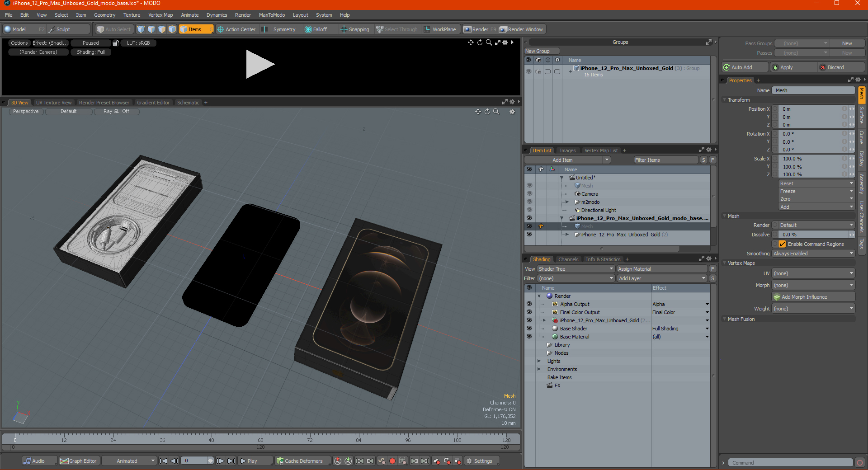Toggle visibility of the Alpha Output layer

(529, 304)
